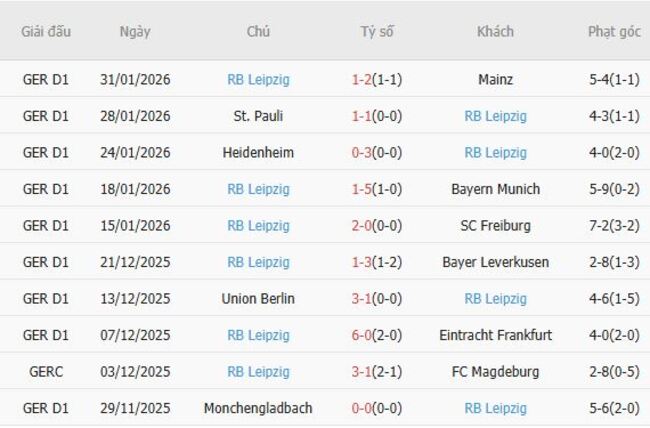Image resolution: width=650 pixels, height=428 pixels.
Task: Click the "Phạt góc" column header
Action: 614,32
